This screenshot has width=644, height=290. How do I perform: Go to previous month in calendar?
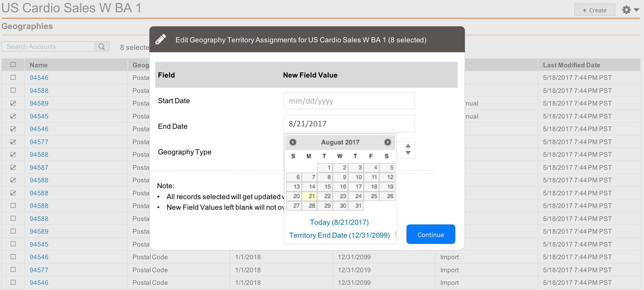click(293, 142)
